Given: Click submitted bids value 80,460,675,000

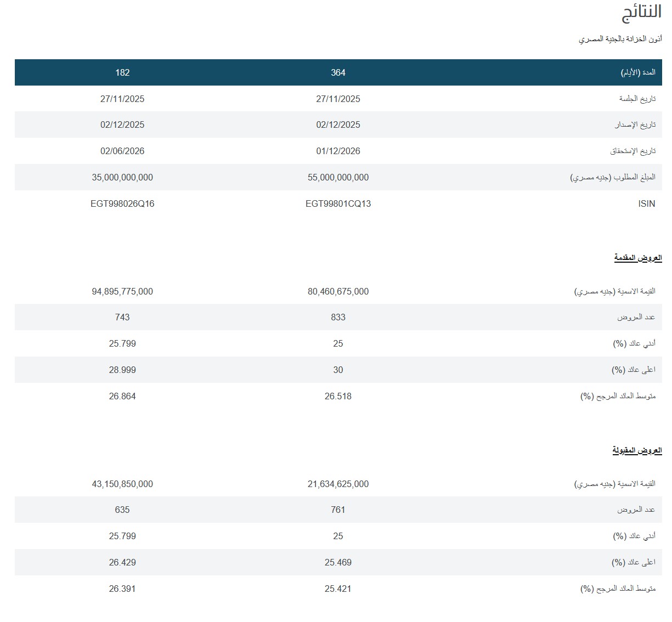Looking at the screenshot, I should [338, 291].
